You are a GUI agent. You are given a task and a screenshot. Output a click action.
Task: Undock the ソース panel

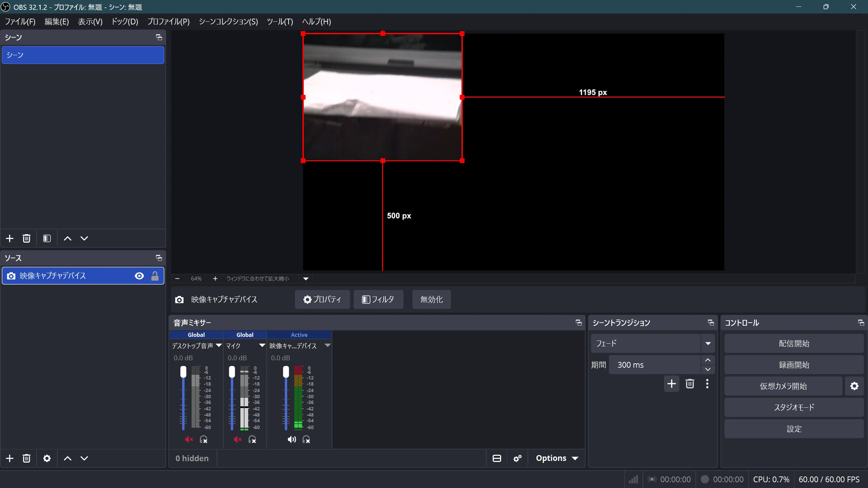pos(159,258)
